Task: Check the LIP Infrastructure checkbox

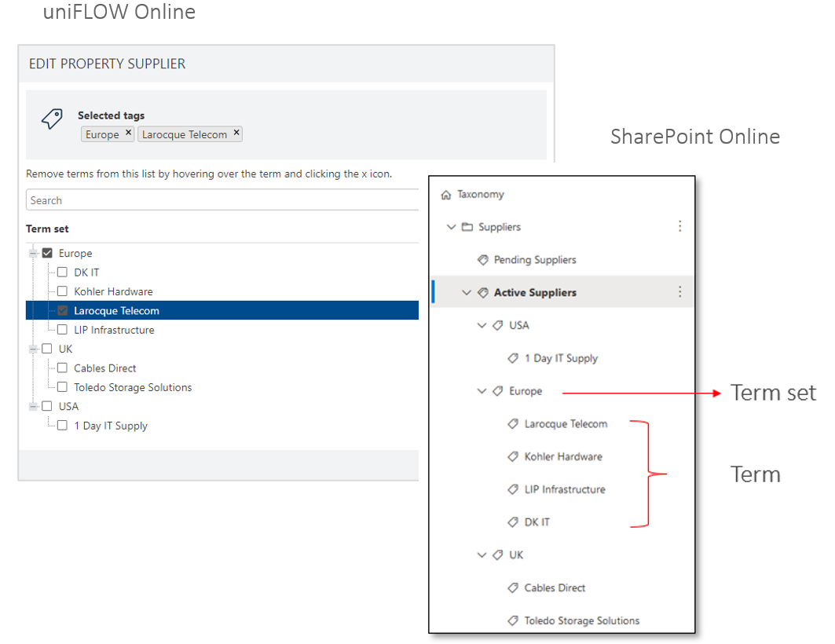Action: pyautogui.click(x=62, y=329)
